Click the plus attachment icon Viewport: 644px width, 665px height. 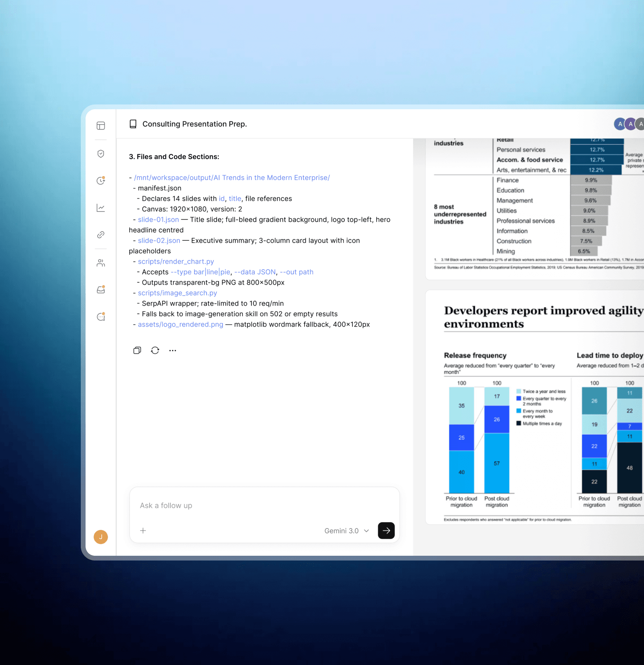coord(143,531)
